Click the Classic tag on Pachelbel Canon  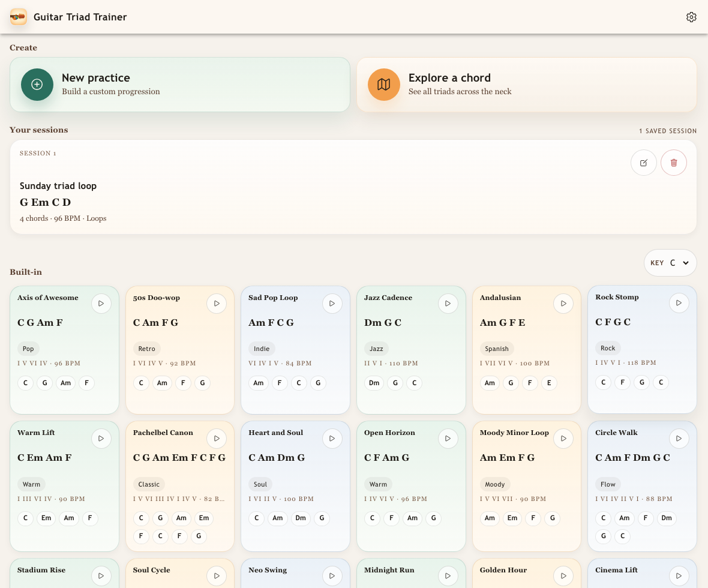point(149,484)
